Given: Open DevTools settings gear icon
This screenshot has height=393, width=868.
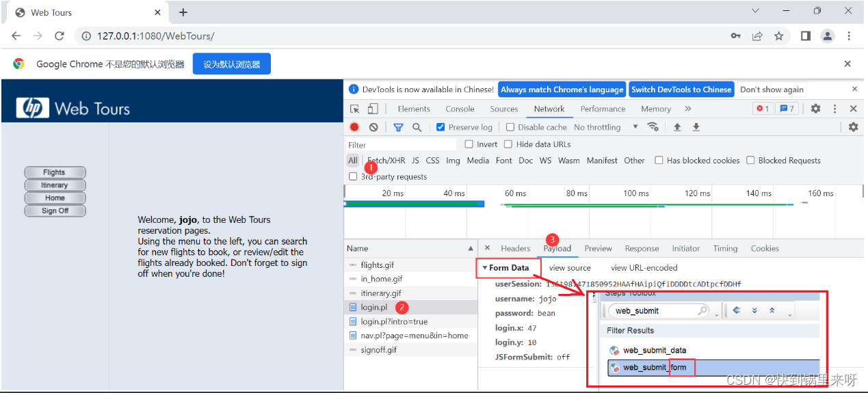Looking at the screenshot, I should 815,109.
